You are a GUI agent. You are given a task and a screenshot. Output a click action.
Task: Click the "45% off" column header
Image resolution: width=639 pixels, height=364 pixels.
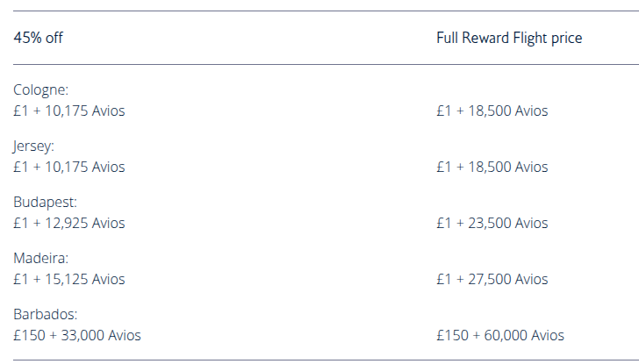[x=38, y=38]
